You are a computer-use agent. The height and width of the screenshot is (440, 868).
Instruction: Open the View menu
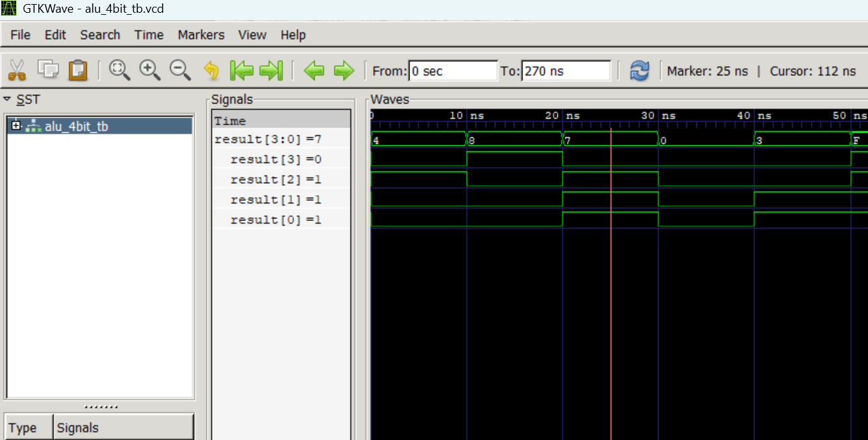coord(252,35)
